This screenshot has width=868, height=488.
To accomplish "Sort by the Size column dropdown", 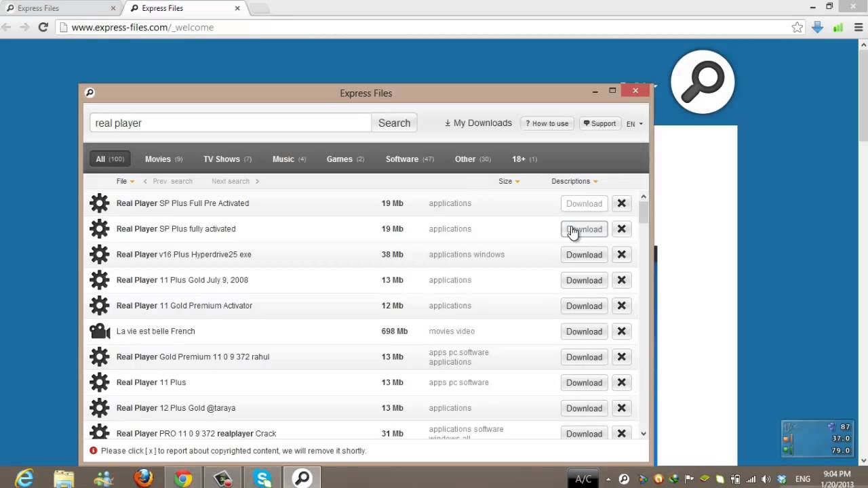I will [509, 181].
